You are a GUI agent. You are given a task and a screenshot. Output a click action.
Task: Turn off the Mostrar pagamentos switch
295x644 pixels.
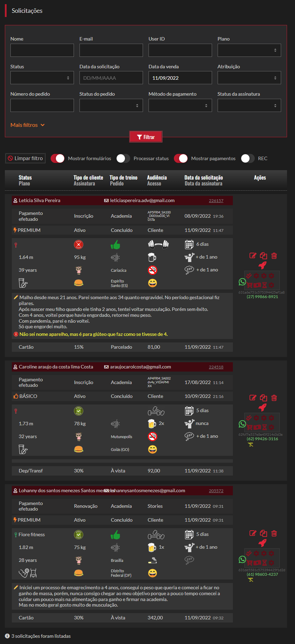[x=181, y=158]
